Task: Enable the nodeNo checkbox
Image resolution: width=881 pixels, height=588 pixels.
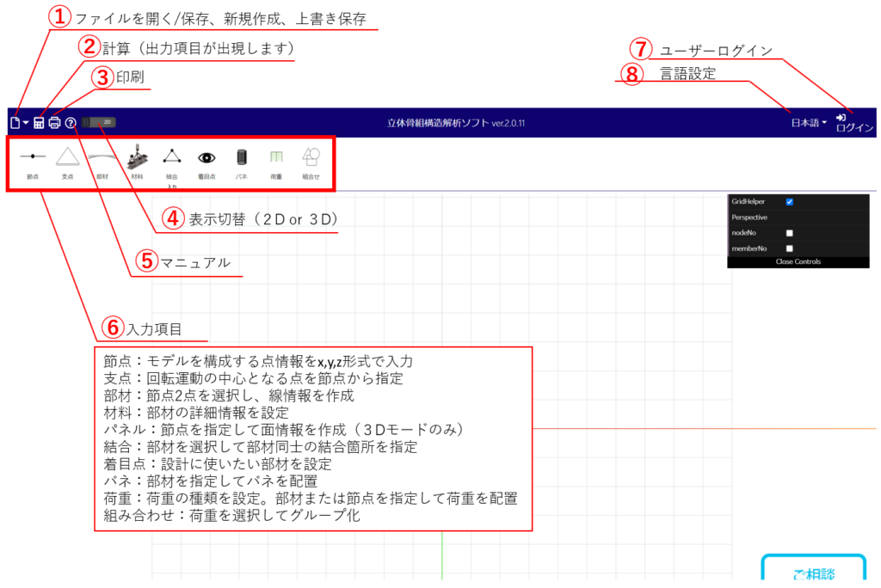Action: [789, 233]
